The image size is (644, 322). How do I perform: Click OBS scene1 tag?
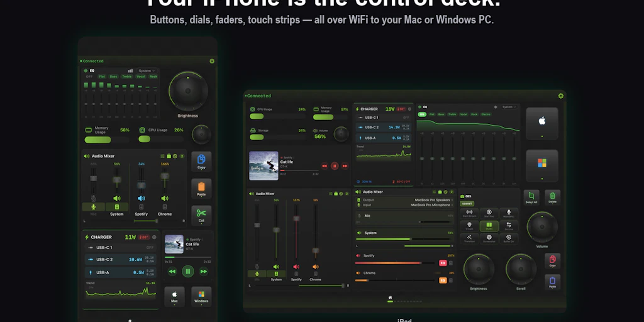pyautogui.click(x=467, y=203)
